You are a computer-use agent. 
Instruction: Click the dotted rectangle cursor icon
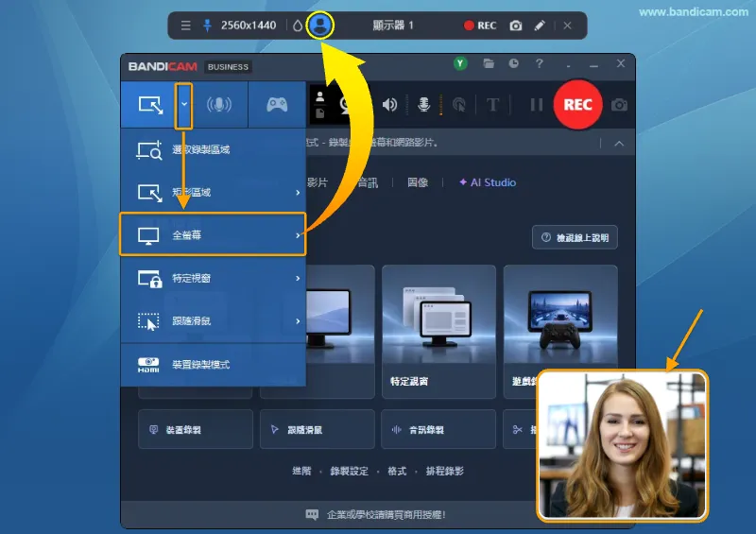(x=148, y=321)
